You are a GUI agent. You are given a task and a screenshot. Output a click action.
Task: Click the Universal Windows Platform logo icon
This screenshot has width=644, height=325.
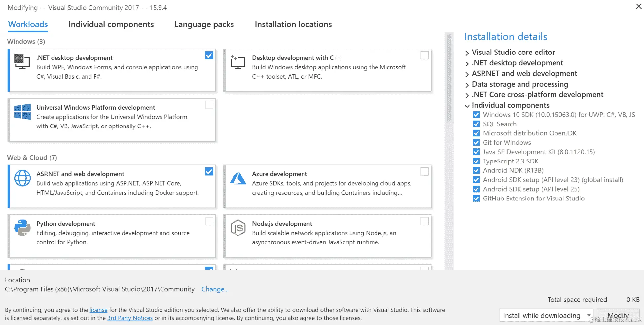point(22,112)
